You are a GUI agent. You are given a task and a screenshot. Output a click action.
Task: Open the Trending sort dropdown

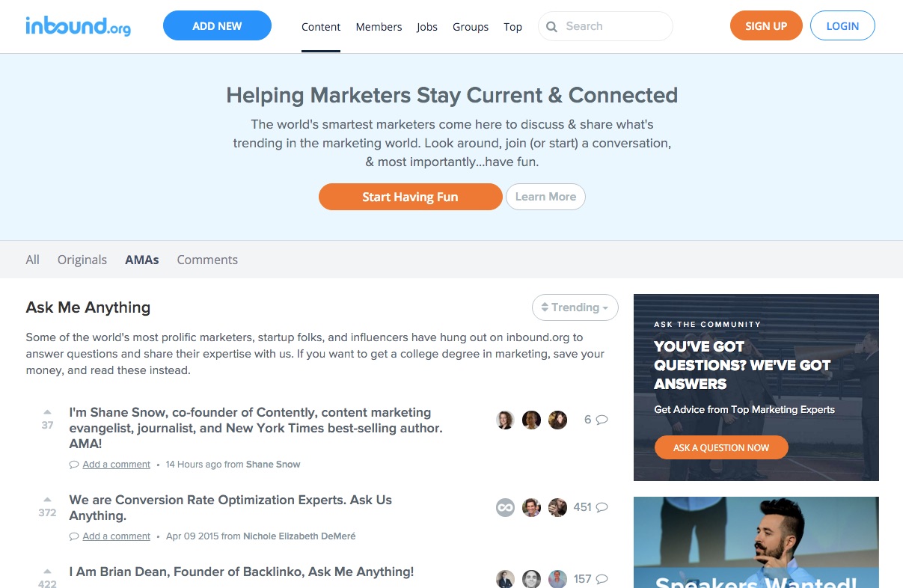pos(575,307)
